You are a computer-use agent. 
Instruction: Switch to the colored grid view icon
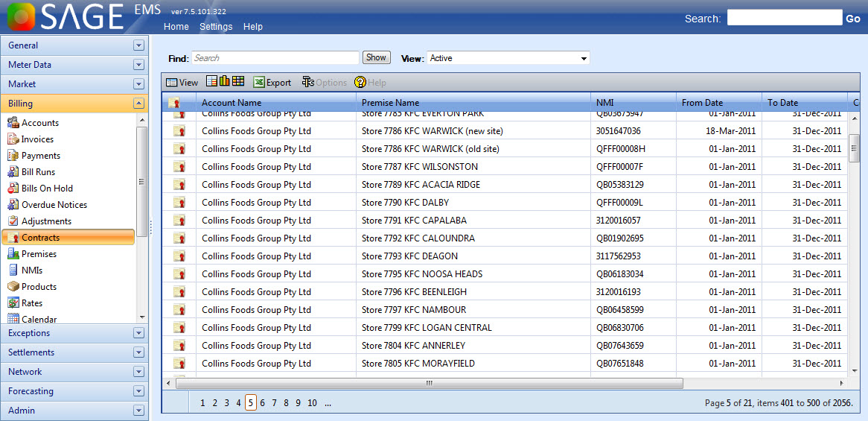pos(238,81)
